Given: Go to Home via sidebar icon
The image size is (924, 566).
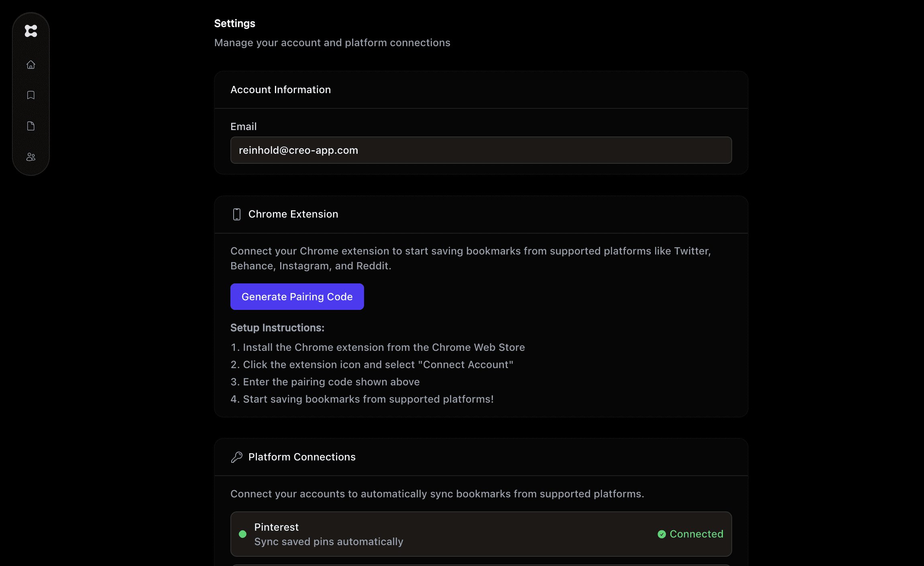Looking at the screenshot, I should 31,65.
